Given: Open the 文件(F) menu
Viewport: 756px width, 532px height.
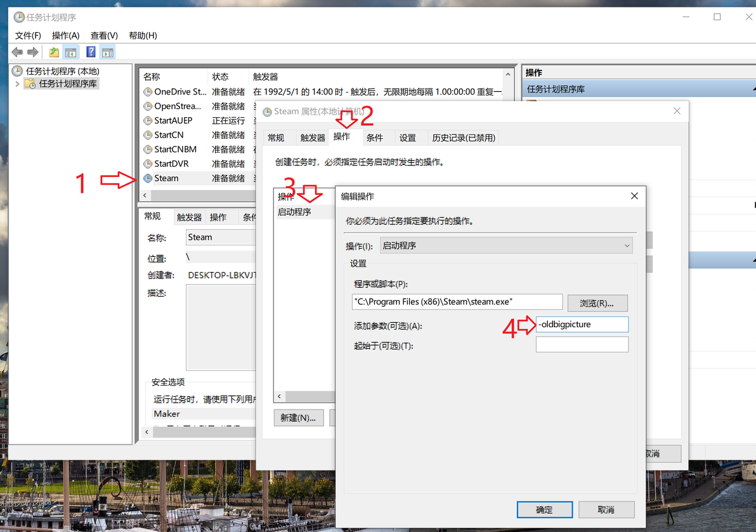Looking at the screenshot, I should (x=28, y=36).
